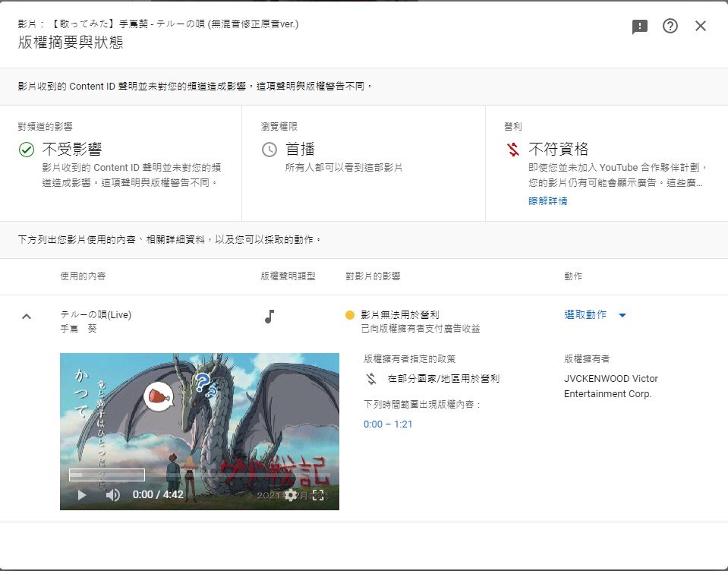Click the 版權聲明類型 column header
Screen dimensions: 728x571
tap(288, 276)
